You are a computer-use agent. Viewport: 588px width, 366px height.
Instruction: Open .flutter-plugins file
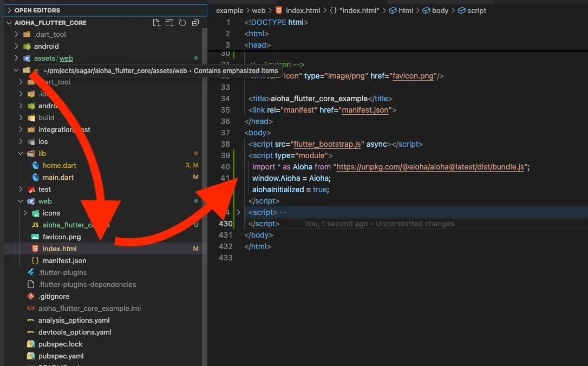pyautogui.click(x=62, y=273)
